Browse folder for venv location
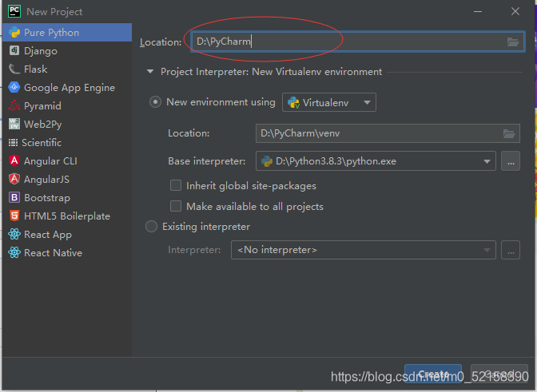Viewport: 537px width, 392px height. 509,133
